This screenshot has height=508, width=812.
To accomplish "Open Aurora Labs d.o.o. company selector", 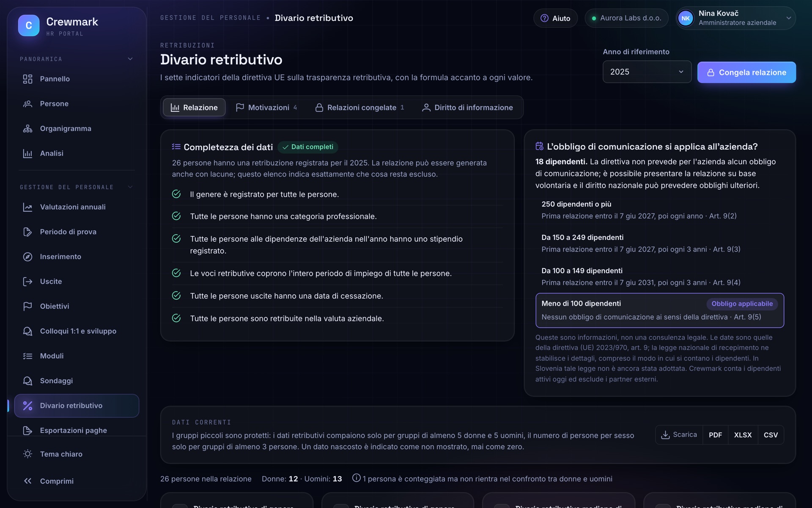I will tap(626, 18).
